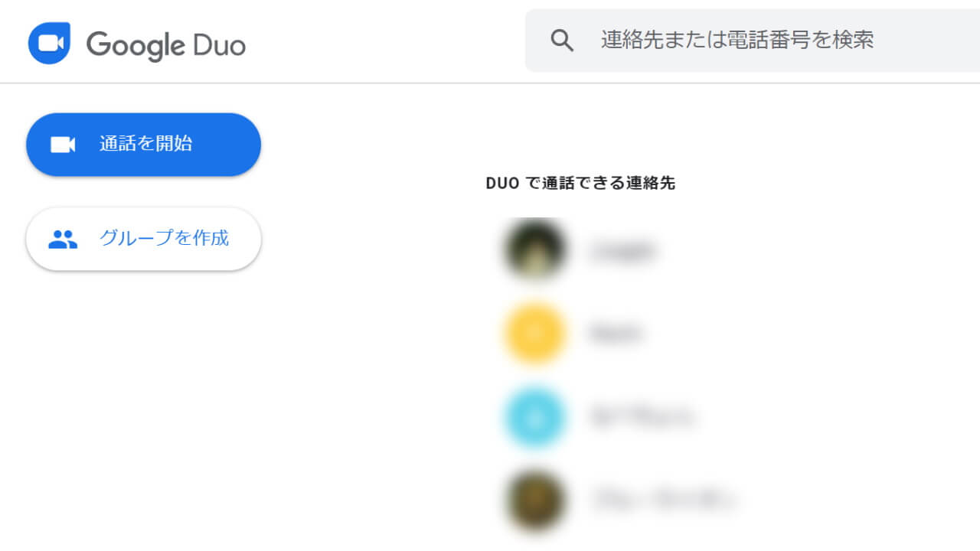Click the blue Google Duo camera logo
This screenshot has height=551, width=980.
pyautogui.click(x=49, y=43)
